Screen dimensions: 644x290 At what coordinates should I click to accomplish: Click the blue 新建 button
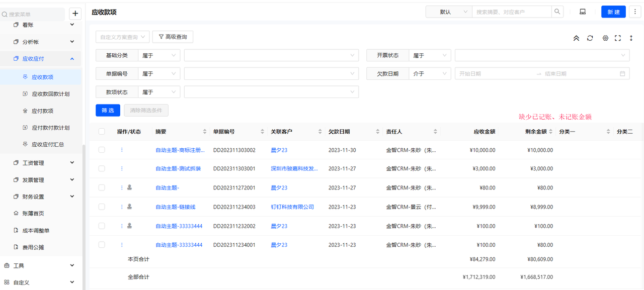[613, 12]
